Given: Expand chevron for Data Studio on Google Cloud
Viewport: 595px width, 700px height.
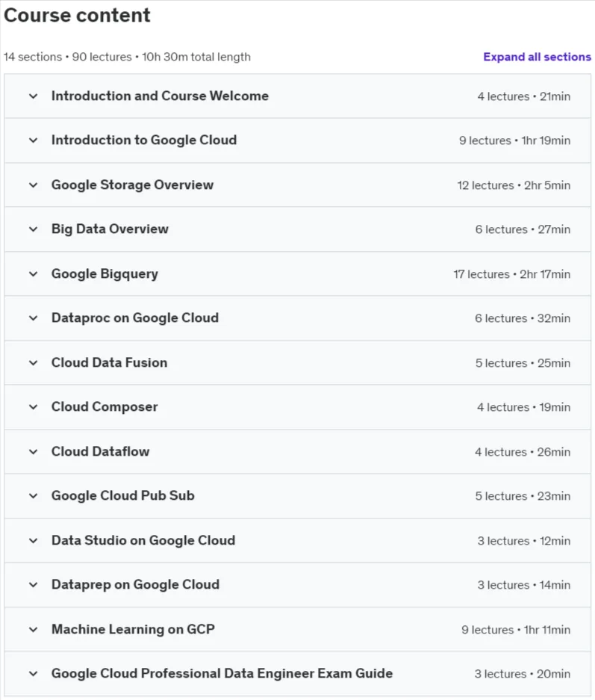Looking at the screenshot, I should click(33, 540).
